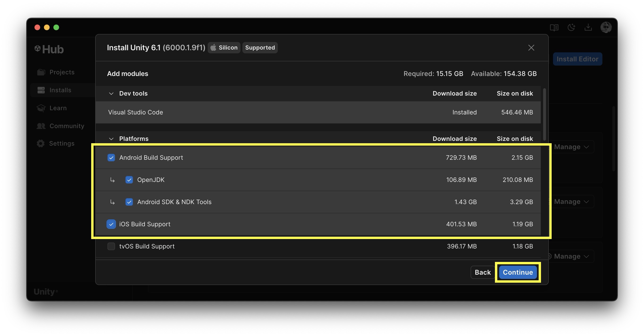Image resolution: width=644 pixels, height=336 pixels.
Task: Click the Learn graduation cap icon
Action: (41, 108)
